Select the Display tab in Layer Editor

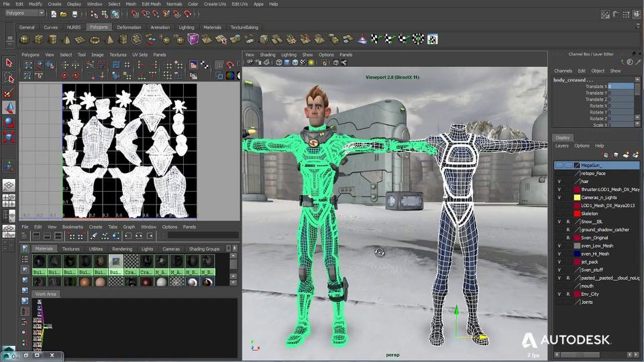[562, 137]
